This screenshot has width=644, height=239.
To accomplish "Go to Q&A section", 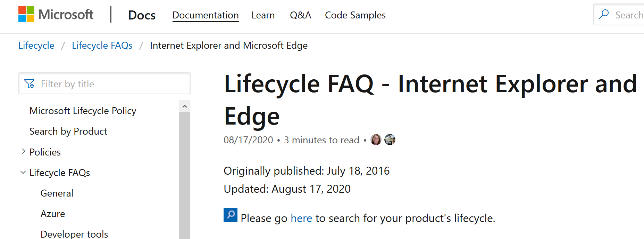I will pyautogui.click(x=301, y=15).
